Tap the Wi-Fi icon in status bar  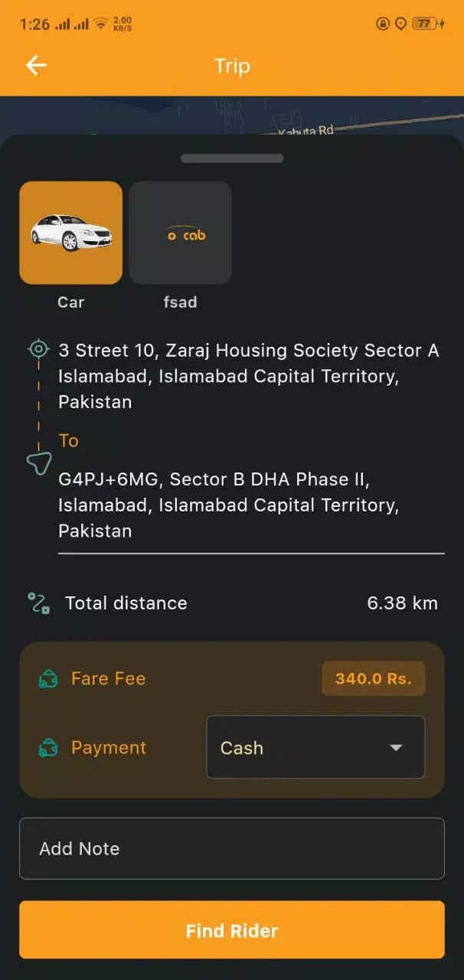[x=100, y=24]
